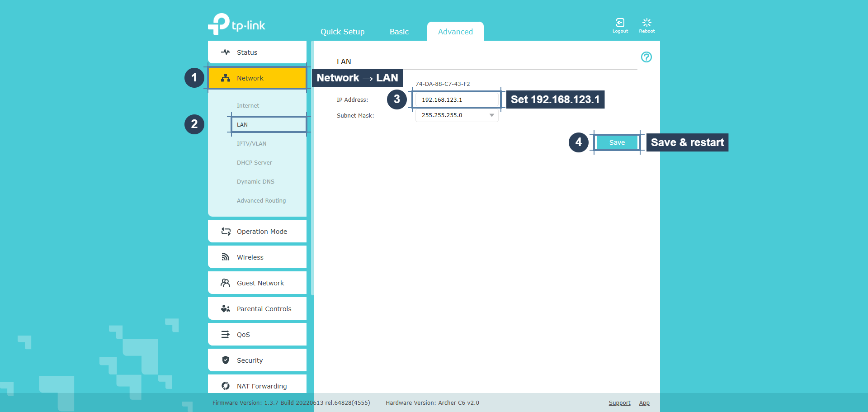Screen dimensions: 868x412
Task: Click the Reboot icon
Action: pyautogui.click(x=646, y=23)
